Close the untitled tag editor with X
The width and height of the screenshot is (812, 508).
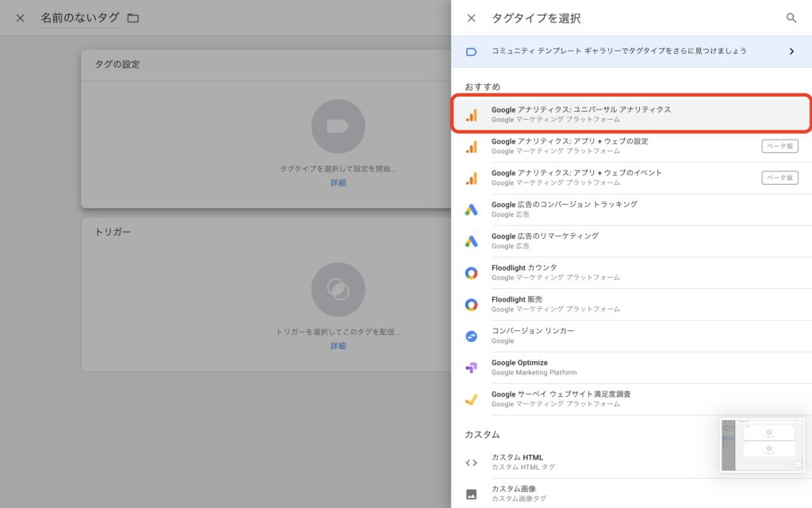pos(20,18)
